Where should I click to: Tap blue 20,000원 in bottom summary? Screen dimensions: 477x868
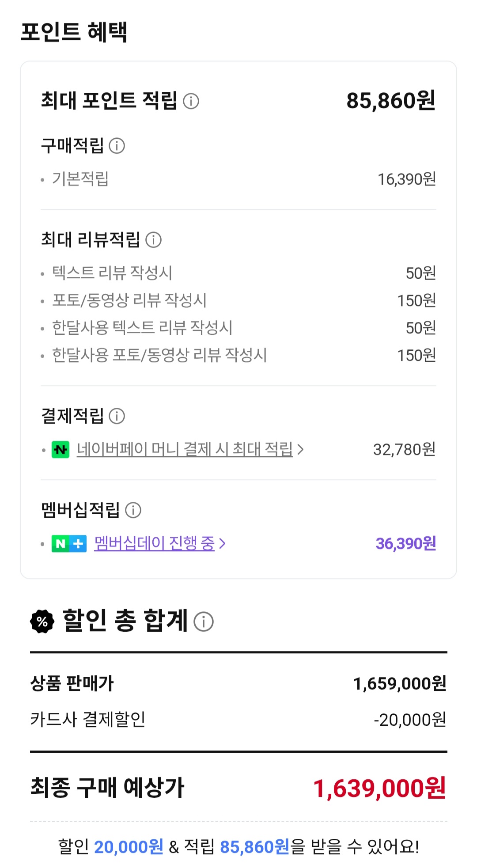(x=129, y=847)
